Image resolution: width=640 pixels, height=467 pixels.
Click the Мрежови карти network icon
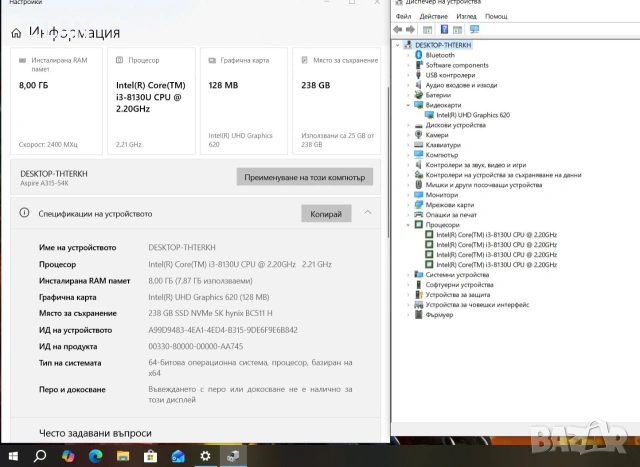coord(418,205)
